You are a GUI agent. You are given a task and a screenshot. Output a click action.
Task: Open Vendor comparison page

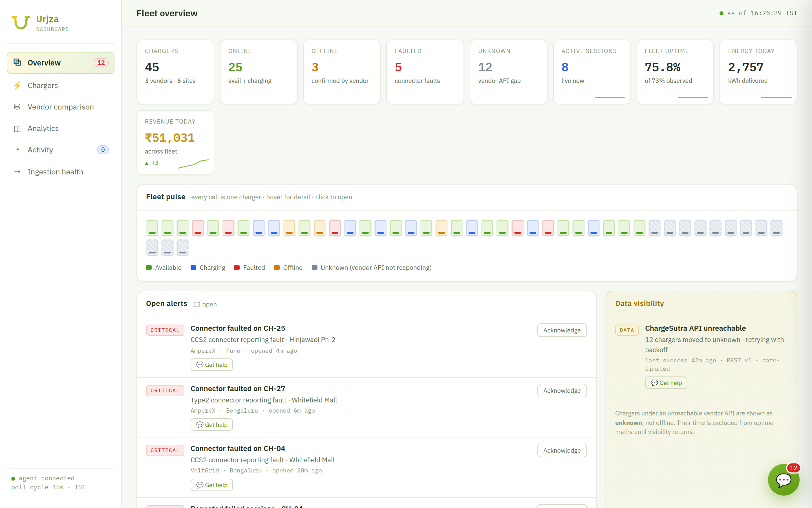tap(60, 107)
